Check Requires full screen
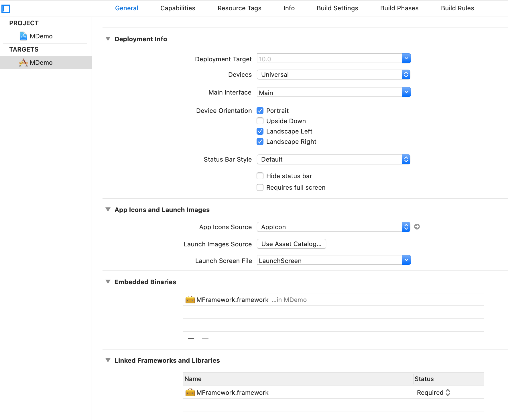The image size is (508, 420). pyautogui.click(x=260, y=187)
